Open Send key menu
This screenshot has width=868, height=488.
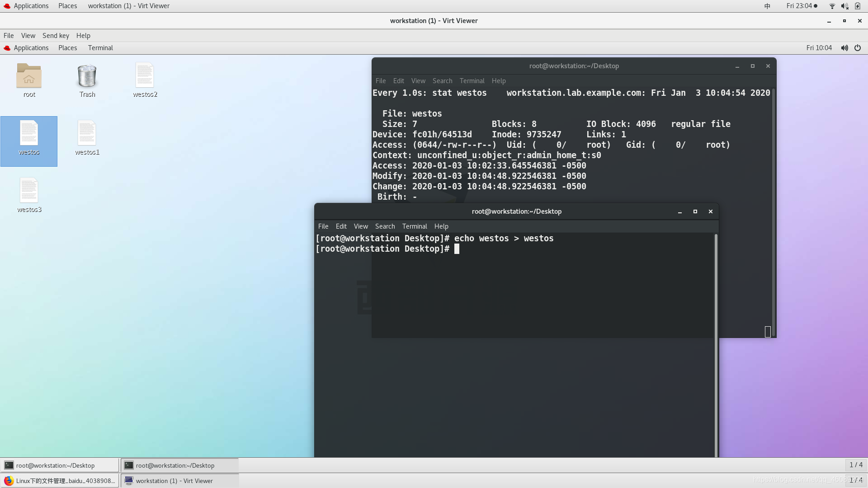click(x=56, y=36)
